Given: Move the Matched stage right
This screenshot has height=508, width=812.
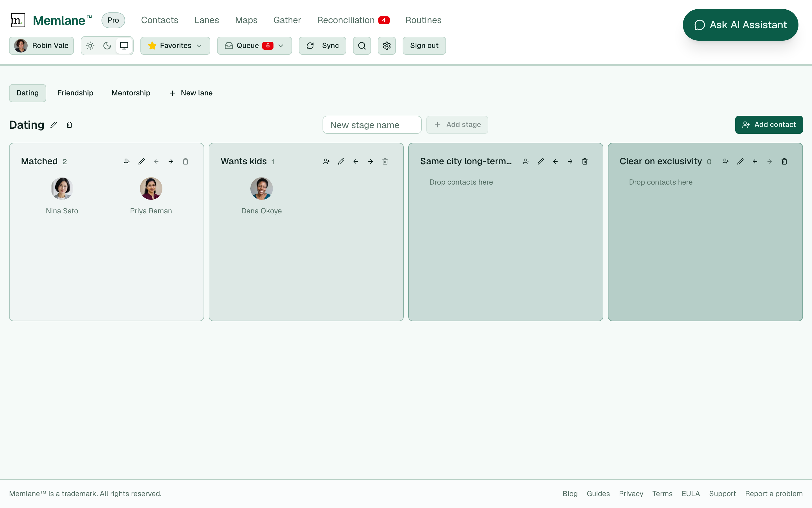Looking at the screenshot, I should click(171, 162).
